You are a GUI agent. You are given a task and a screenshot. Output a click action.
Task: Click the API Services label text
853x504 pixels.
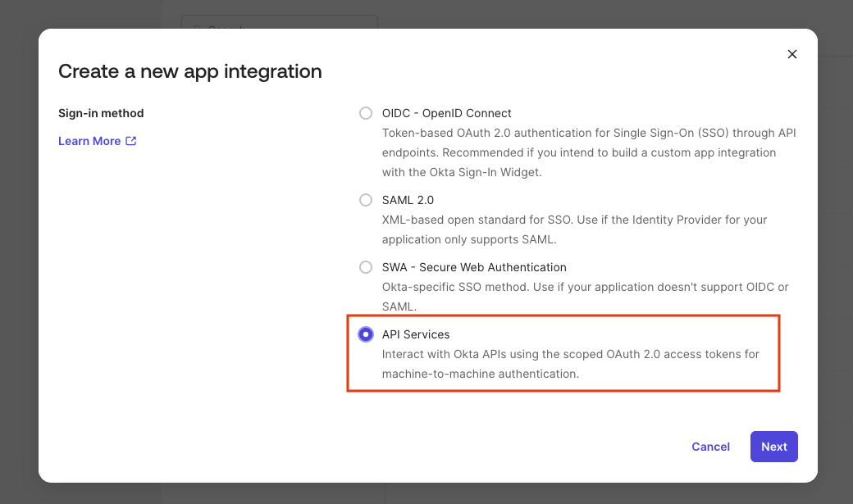pos(416,334)
